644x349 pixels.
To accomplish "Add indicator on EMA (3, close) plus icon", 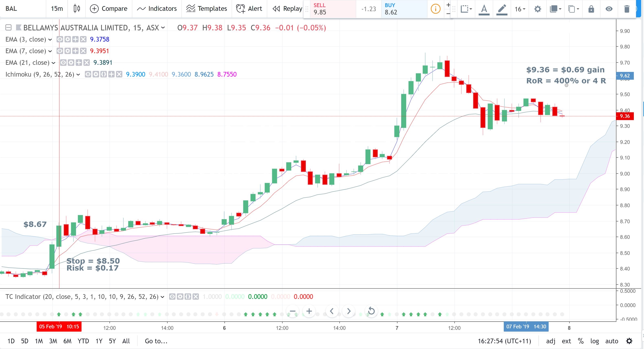I will [x=75, y=39].
